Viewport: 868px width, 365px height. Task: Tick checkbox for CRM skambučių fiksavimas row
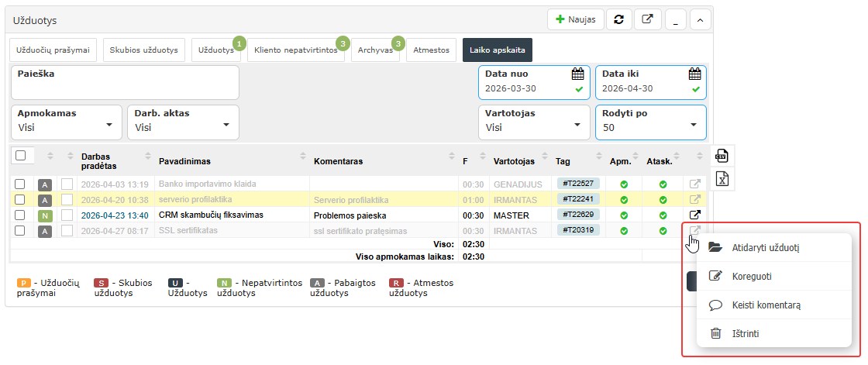click(x=19, y=215)
